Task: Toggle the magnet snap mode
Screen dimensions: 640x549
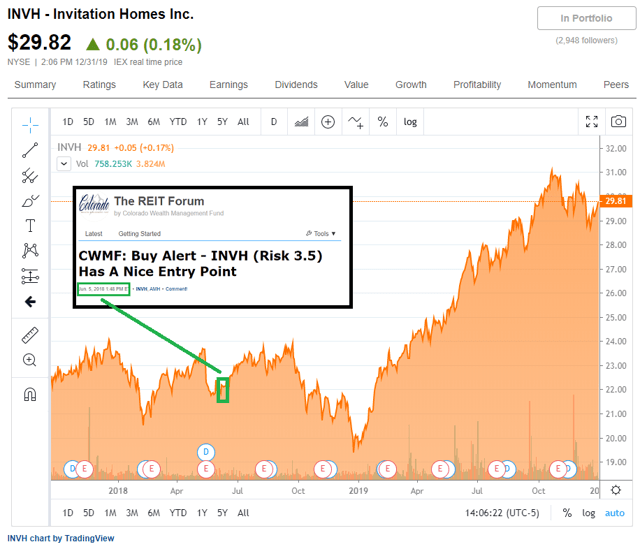Action: tap(30, 394)
